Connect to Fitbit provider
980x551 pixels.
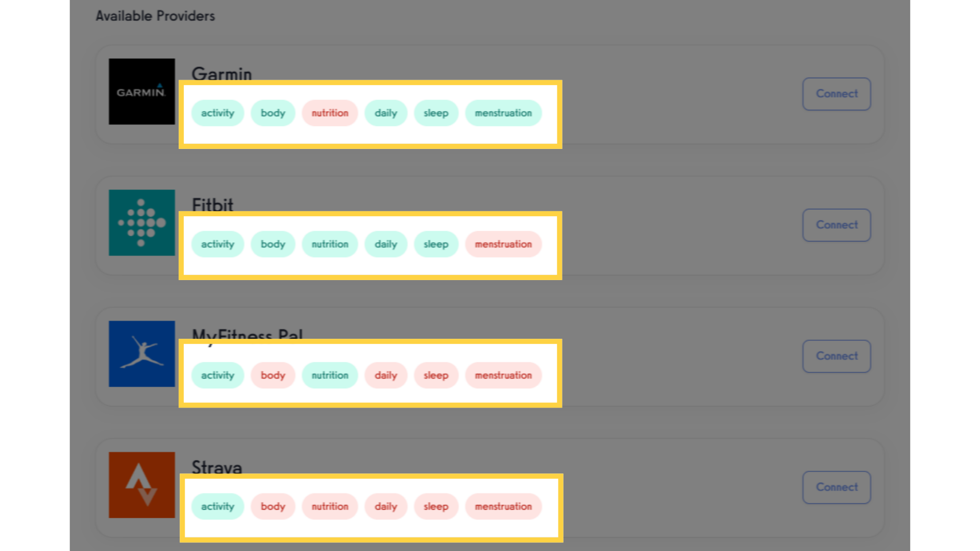[x=837, y=224]
